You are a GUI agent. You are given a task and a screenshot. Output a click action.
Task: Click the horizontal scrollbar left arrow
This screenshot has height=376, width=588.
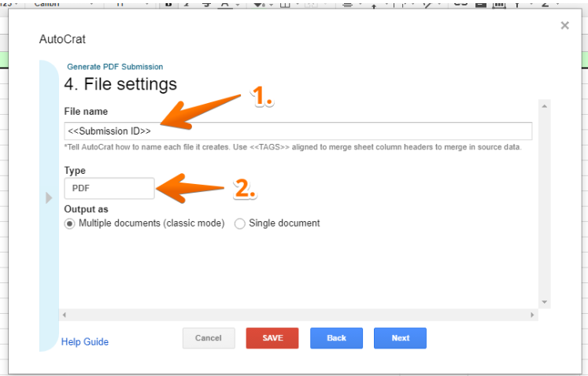click(x=64, y=315)
